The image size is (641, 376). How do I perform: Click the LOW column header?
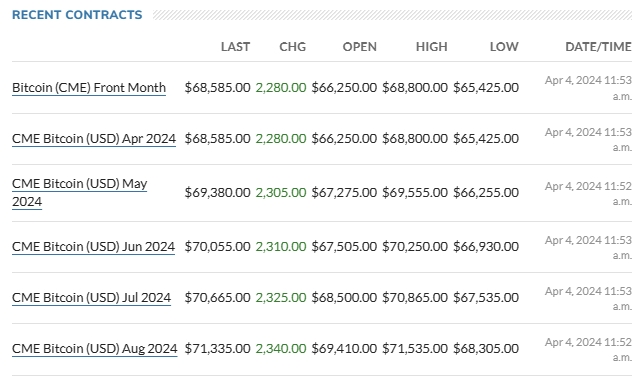504,47
